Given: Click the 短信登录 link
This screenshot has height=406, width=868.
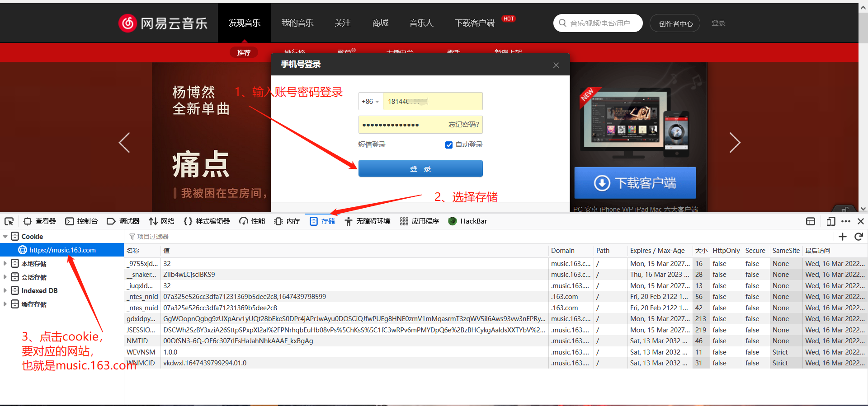Looking at the screenshot, I should point(372,145).
